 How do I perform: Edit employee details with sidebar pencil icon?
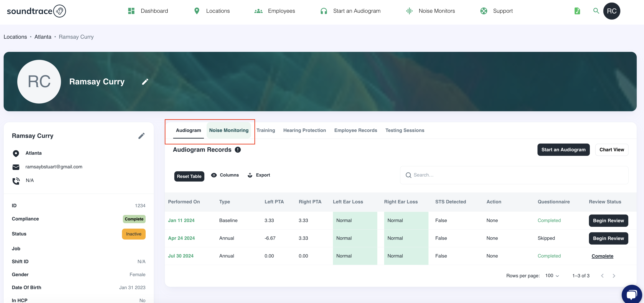pos(142,136)
